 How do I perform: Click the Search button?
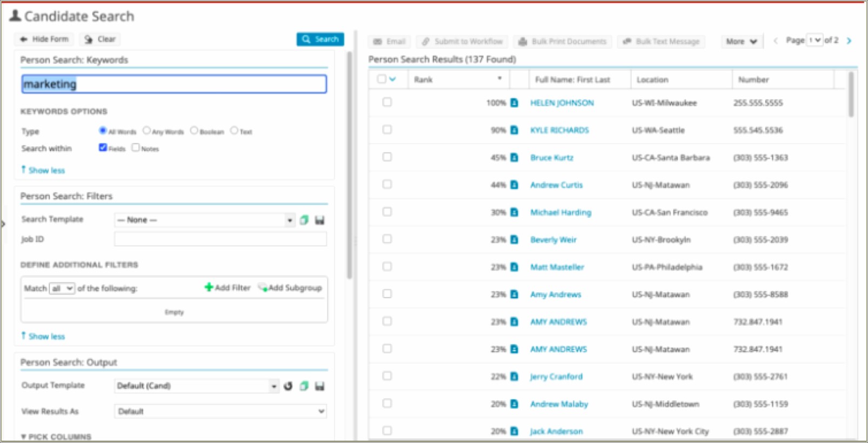pos(320,39)
